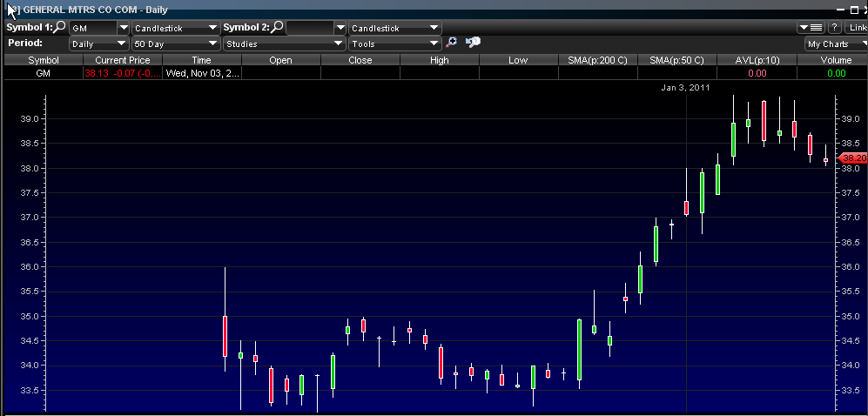Click the SMA(p:50 C) column header
868x416 pixels.
point(676,60)
